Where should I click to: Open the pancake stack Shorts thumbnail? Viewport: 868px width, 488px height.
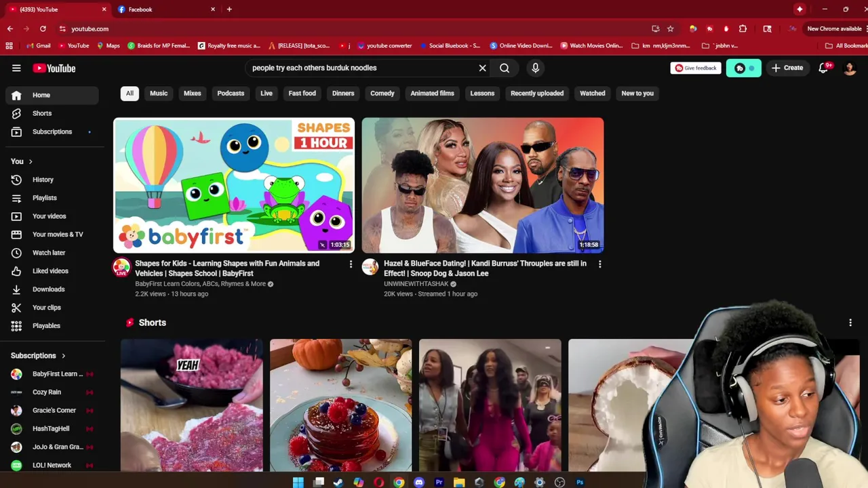[x=341, y=405]
